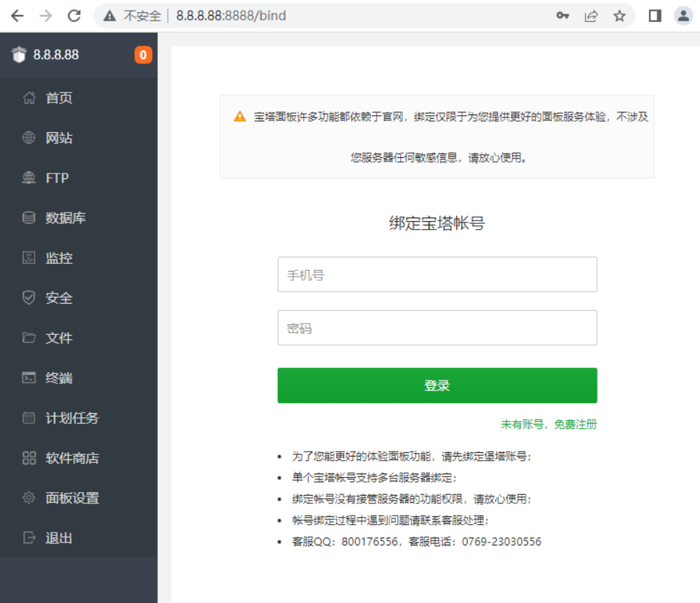
Task: Open 面板设置 panel settings
Action: click(71, 498)
